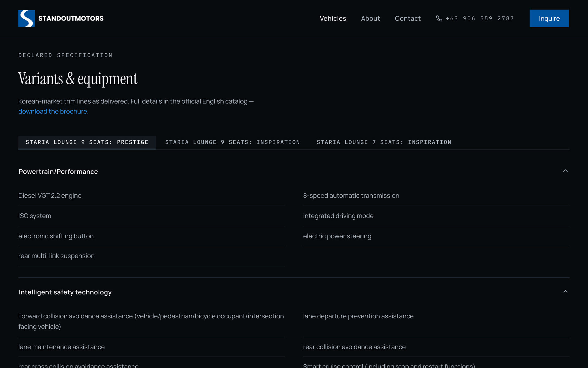588x368 pixels.
Task: Click the DECLARED SPECIFICATION label
Action: [x=66, y=55]
